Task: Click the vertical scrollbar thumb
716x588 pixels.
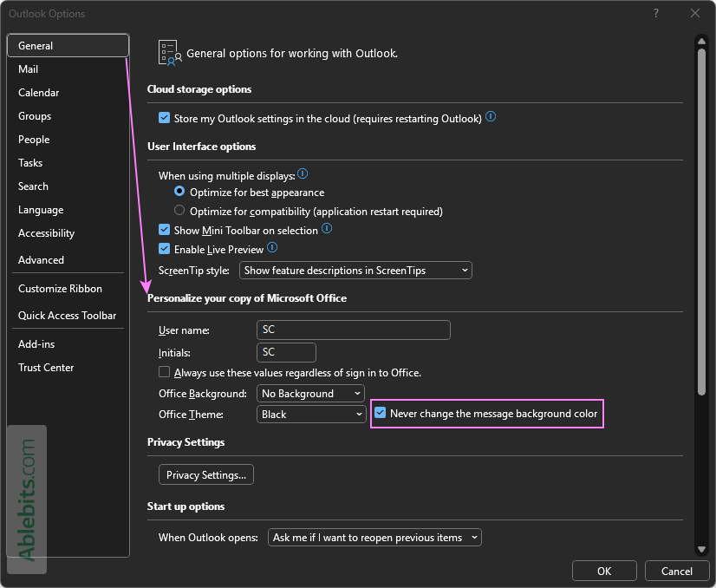Action: coord(701,222)
